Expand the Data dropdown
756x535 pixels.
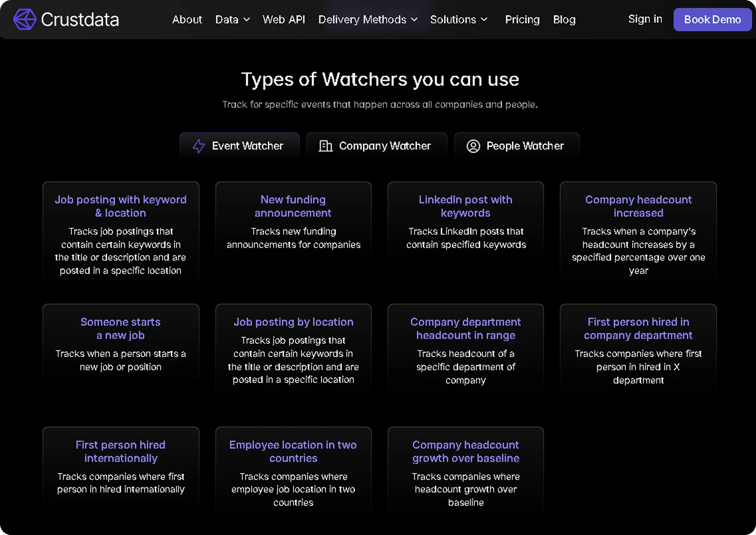(x=232, y=20)
